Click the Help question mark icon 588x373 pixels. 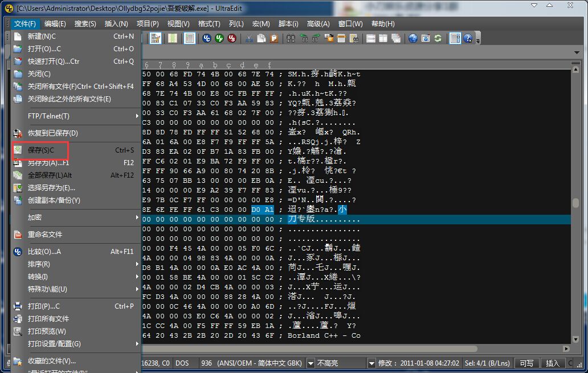click(468, 38)
